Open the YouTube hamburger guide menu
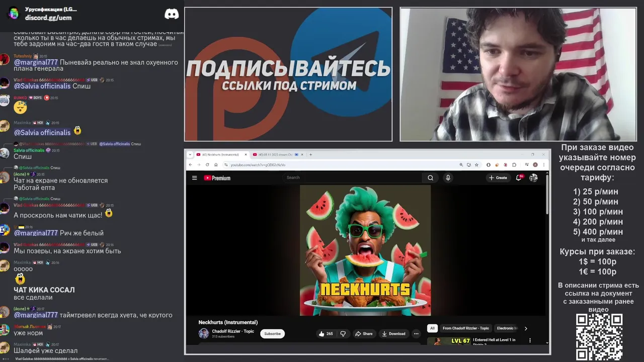This screenshot has height=362, width=644. 194,177
